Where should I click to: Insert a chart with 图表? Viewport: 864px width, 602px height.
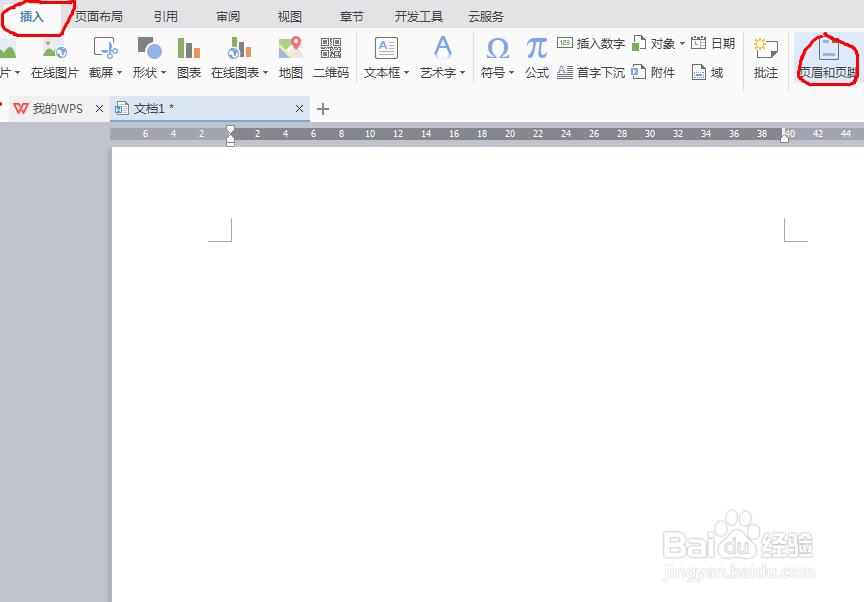click(x=189, y=58)
